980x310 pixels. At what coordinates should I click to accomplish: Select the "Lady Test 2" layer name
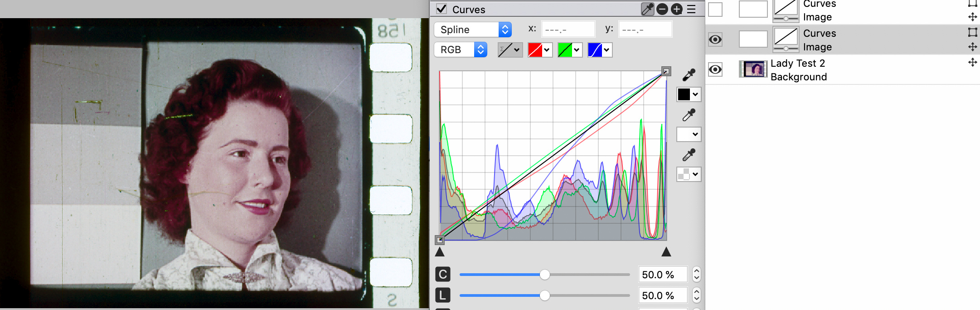point(798,63)
